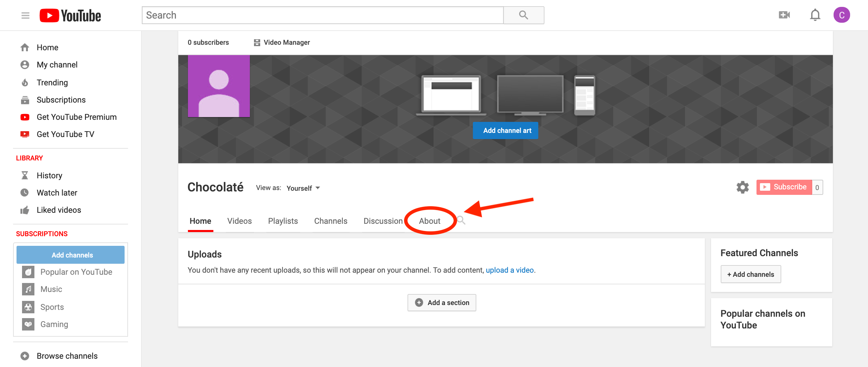Open the View as Yourself dropdown
This screenshot has height=367, width=868.
[x=303, y=188]
